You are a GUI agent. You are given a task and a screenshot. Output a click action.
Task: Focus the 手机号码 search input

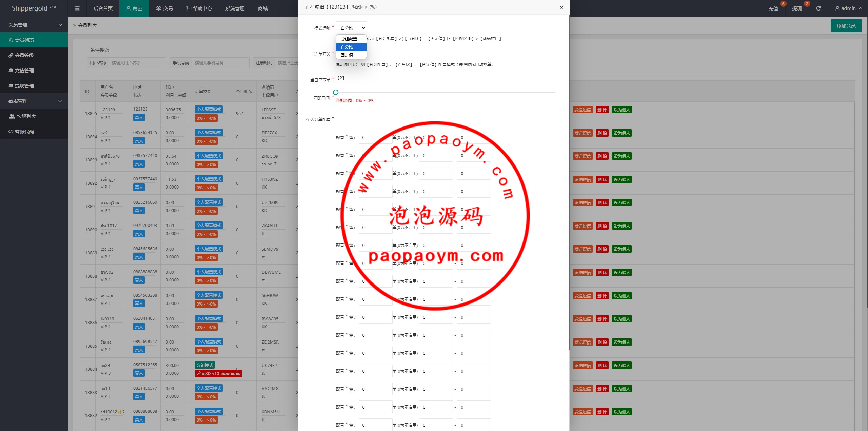(x=221, y=63)
